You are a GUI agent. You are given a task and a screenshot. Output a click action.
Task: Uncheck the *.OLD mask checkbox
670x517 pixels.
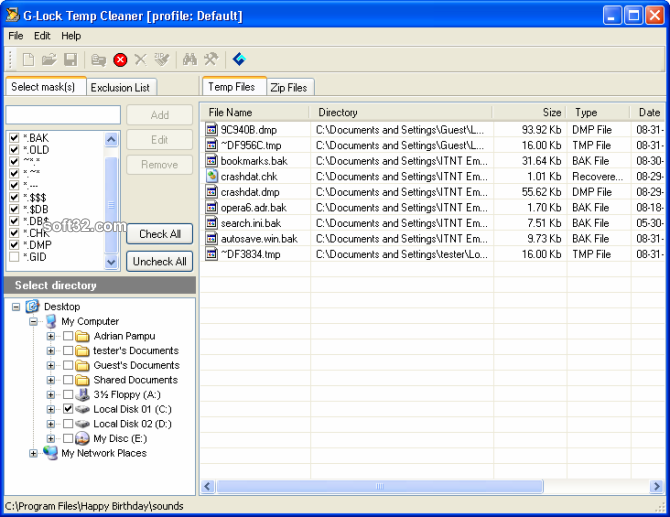[x=14, y=150]
